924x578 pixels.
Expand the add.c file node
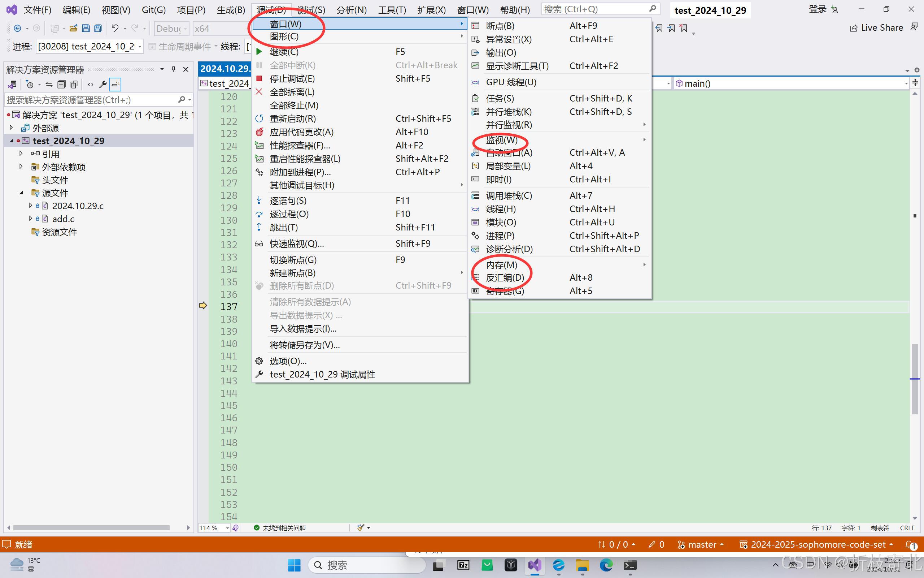coord(31,218)
